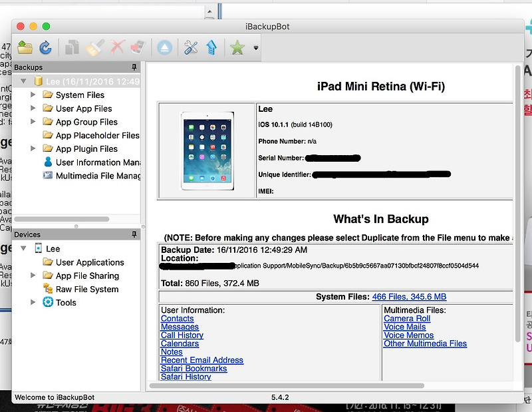
Task: Pin the Backups panel
Action: 134,67
